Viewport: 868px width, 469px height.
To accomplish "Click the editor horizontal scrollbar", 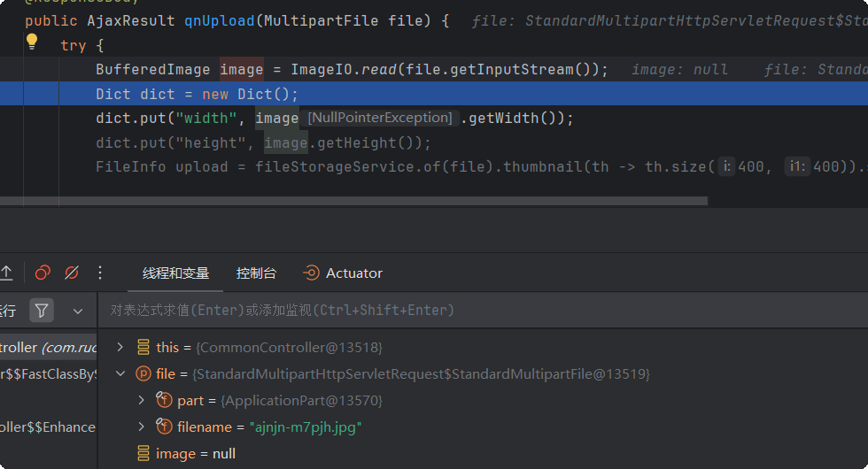I will 354,201.
